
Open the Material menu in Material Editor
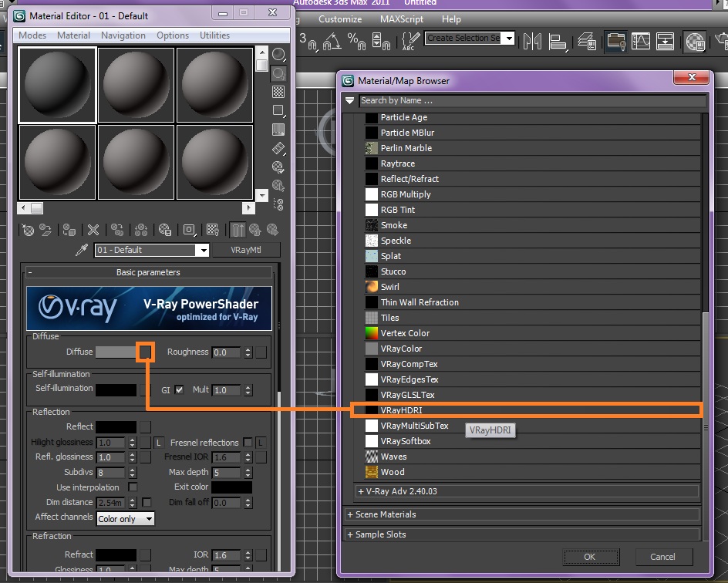tap(73, 35)
